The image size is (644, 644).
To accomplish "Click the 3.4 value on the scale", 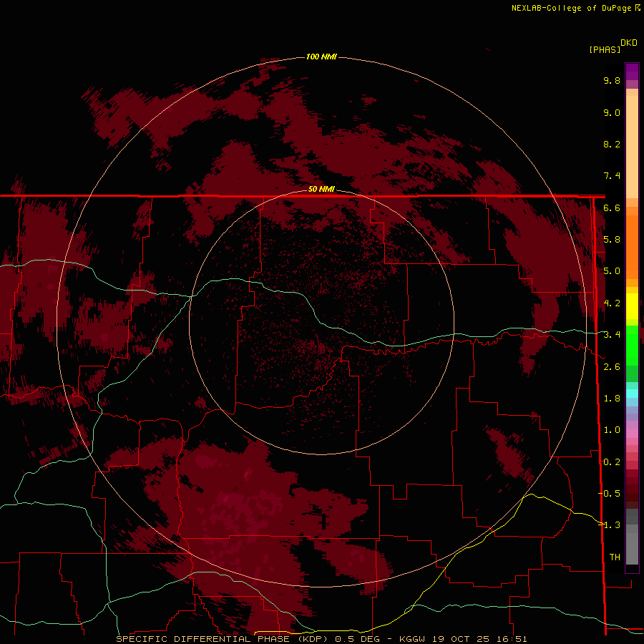I will (x=612, y=335).
